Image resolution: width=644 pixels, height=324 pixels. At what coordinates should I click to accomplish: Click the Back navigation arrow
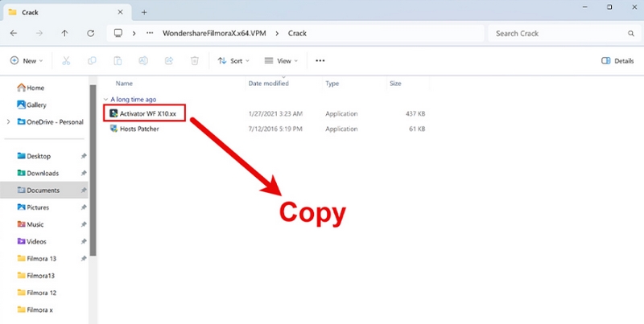[x=14, y=34]
